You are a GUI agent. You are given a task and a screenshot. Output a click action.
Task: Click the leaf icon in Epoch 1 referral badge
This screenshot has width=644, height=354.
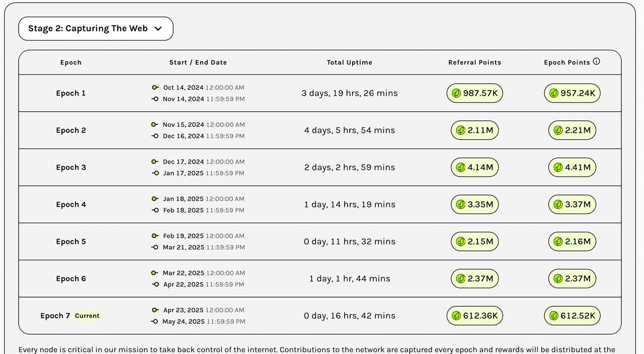tap(456, 93)
